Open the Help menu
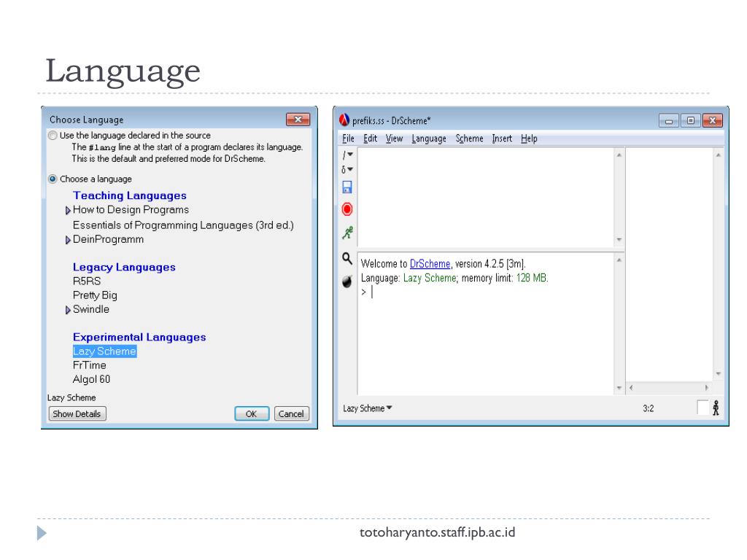This screenshot has height=560, width=747. (529, 139)
